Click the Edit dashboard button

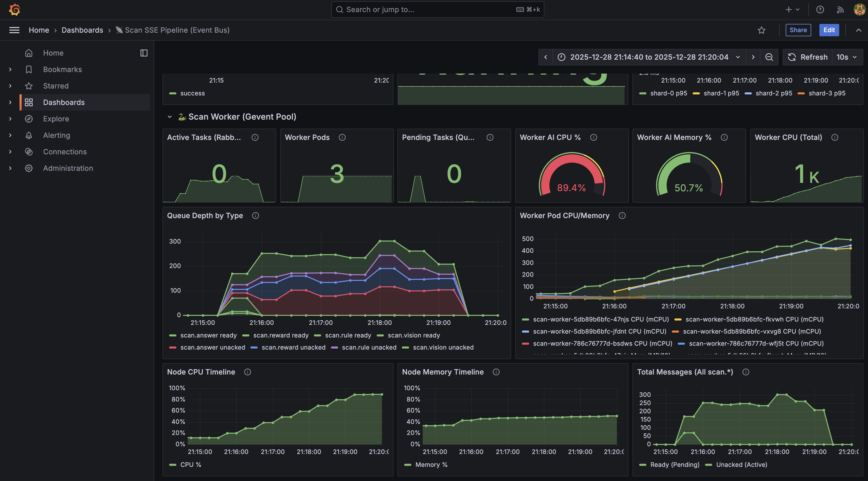829,30
